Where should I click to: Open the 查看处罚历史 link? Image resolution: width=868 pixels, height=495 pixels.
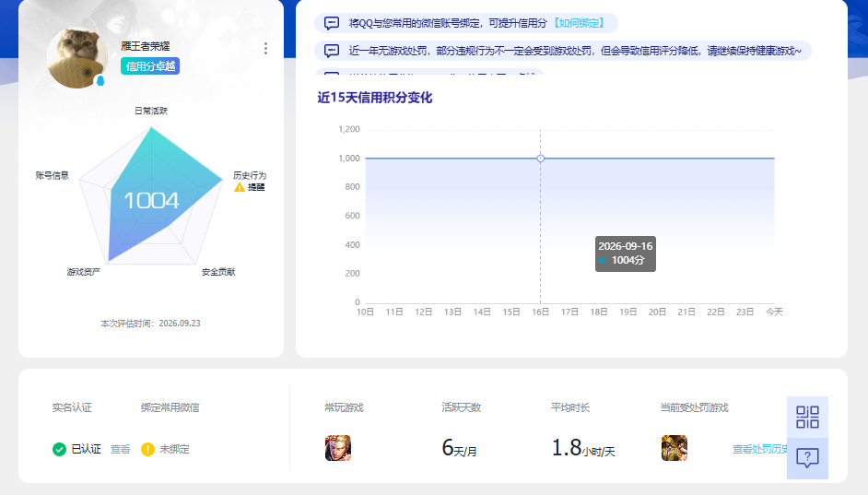pos(759,449)
